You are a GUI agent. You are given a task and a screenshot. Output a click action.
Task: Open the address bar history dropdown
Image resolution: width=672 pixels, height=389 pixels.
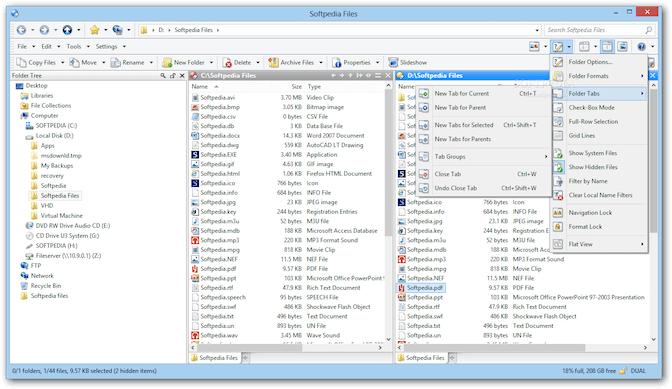(537, 30)
